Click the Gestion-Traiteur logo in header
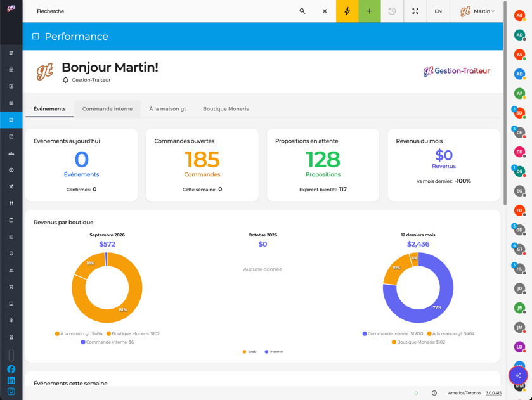The image size is (532, 400). tap(457, 71)
